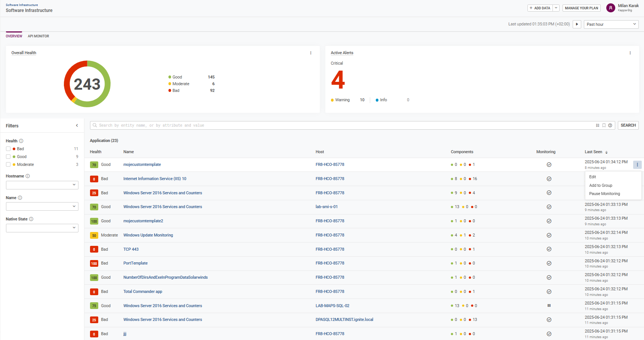
Task: Collapse the Filters panel with the chevron
Action: 77,126
